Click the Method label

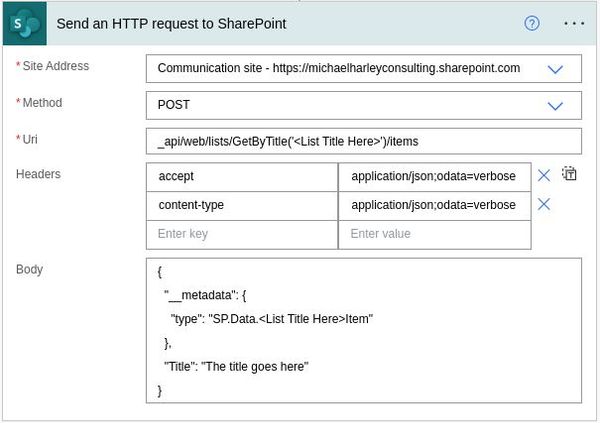click(42, 103)
